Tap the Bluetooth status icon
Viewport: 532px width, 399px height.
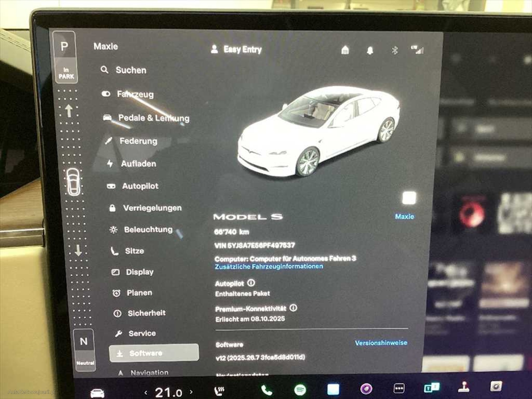tap(395, 50)
